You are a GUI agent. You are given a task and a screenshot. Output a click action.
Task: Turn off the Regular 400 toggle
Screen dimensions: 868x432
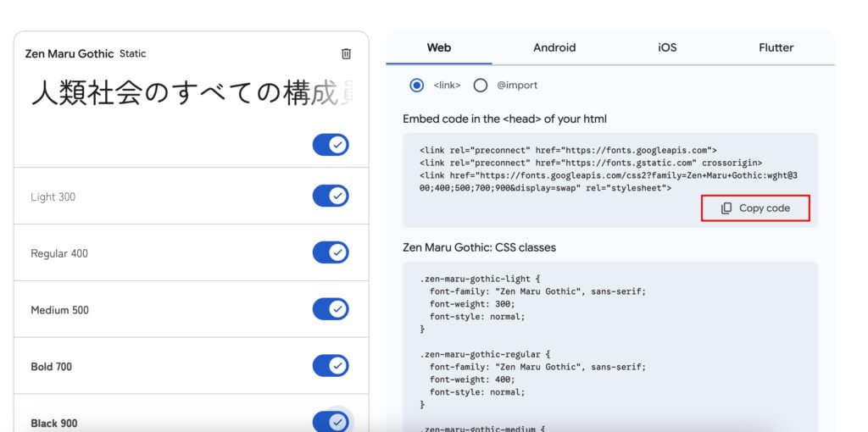click(x=331, y=252)
